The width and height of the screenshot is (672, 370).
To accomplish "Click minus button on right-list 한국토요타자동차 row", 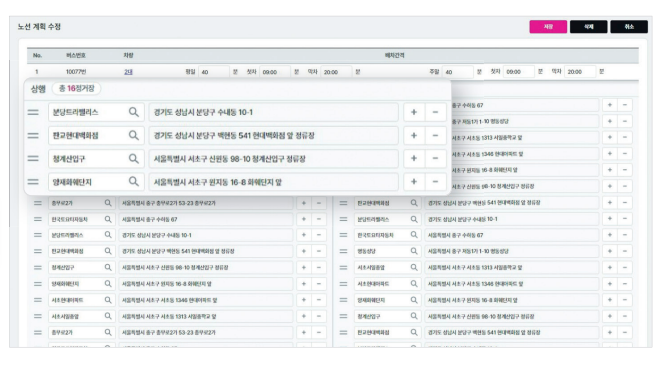I will pos(625,235).
